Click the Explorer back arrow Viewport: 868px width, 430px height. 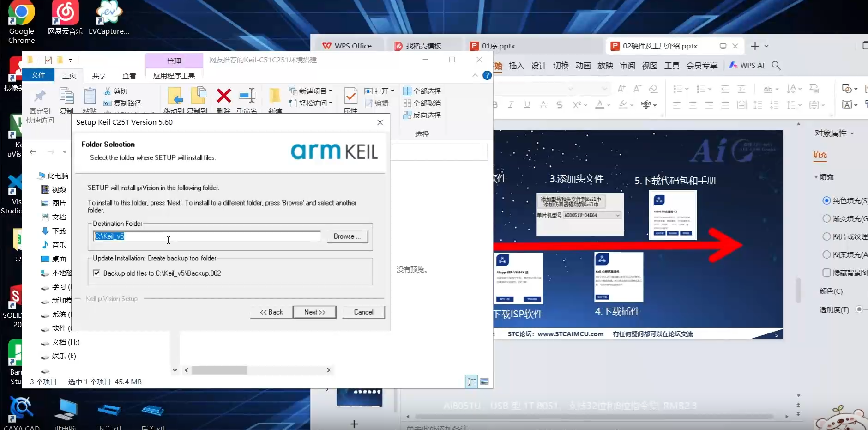click(33, 152)
